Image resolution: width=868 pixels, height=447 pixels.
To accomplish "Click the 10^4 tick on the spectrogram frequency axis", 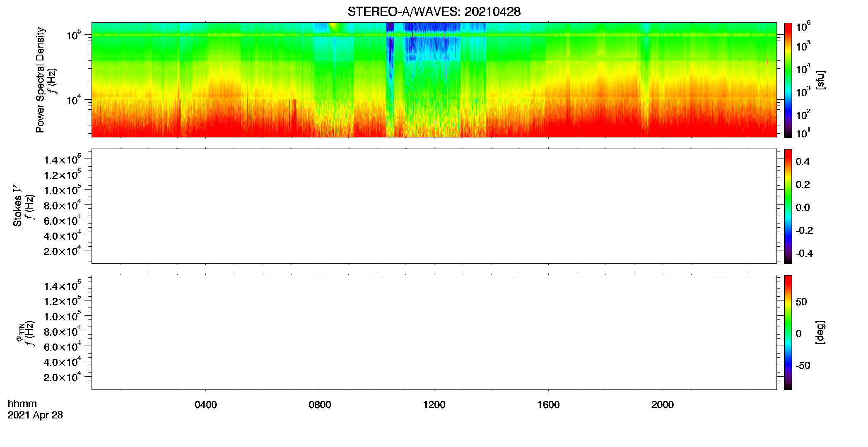I will tap(74, 100).
